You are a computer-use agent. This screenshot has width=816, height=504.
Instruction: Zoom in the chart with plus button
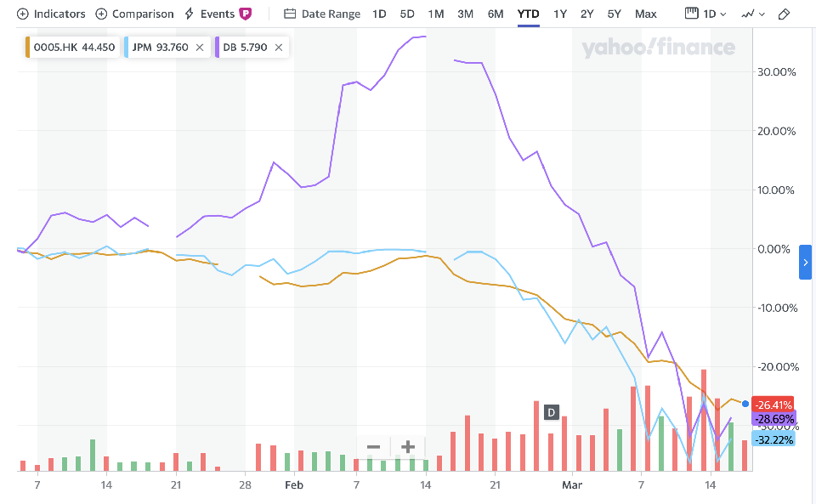click(408, 447)
